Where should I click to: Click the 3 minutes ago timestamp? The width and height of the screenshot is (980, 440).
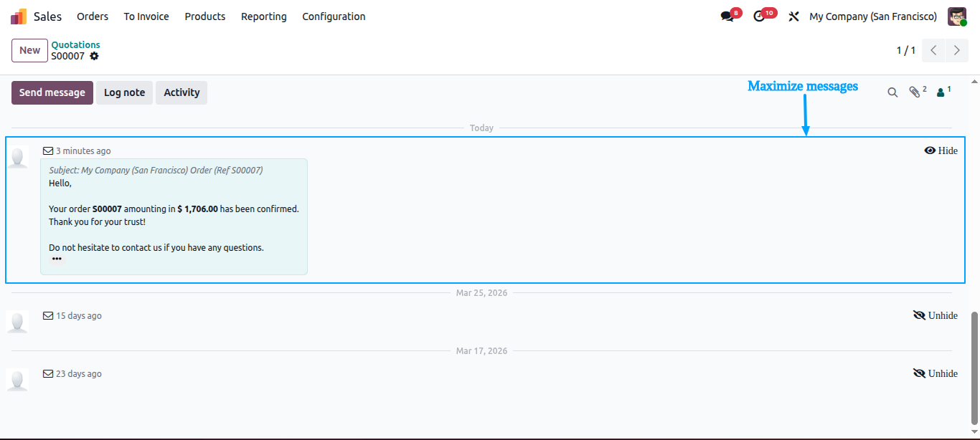click(83, 151)
